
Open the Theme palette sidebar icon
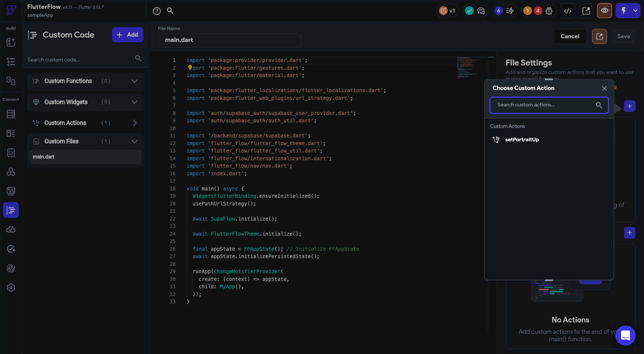[x=11, y=268]
